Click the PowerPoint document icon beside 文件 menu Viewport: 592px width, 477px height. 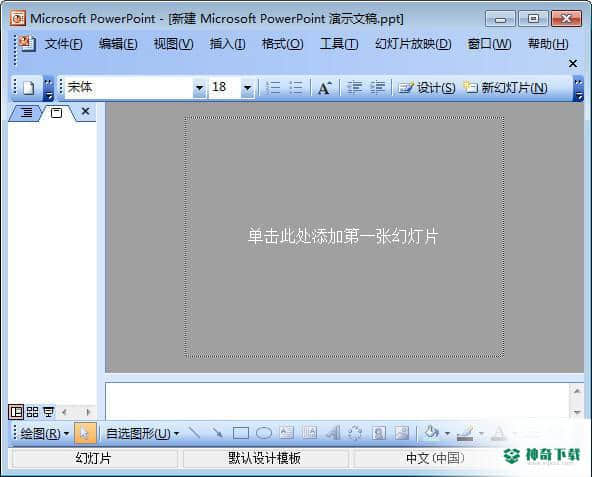tap(28, 43)
